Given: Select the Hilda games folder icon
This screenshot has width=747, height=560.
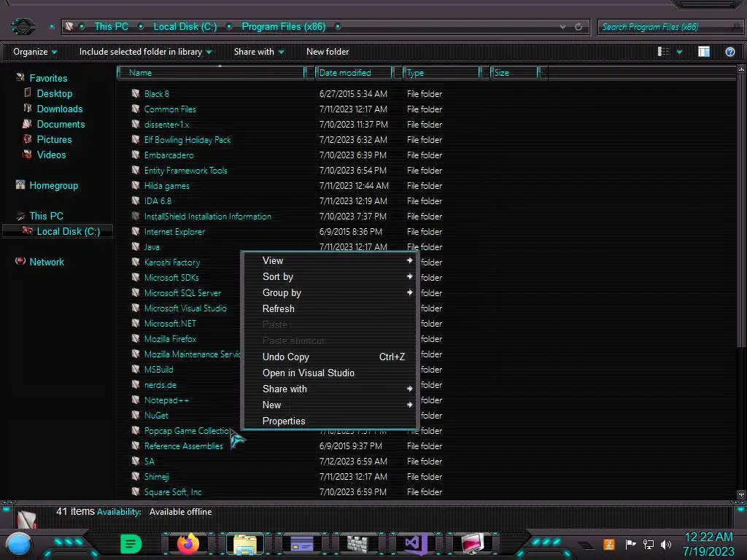Looking at the screenshot, I should [136, 185].
